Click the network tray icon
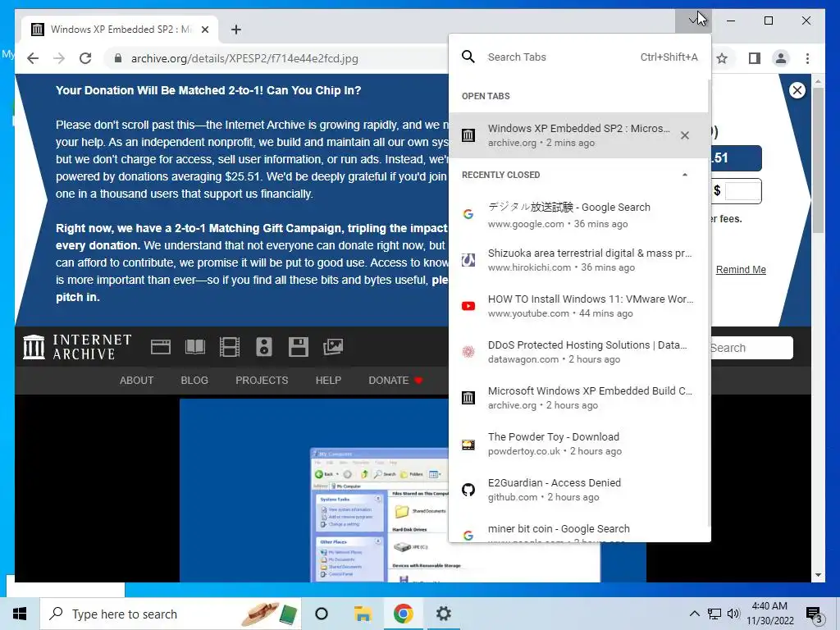Viewport: 840px width, 630px height. pos(714,614)
